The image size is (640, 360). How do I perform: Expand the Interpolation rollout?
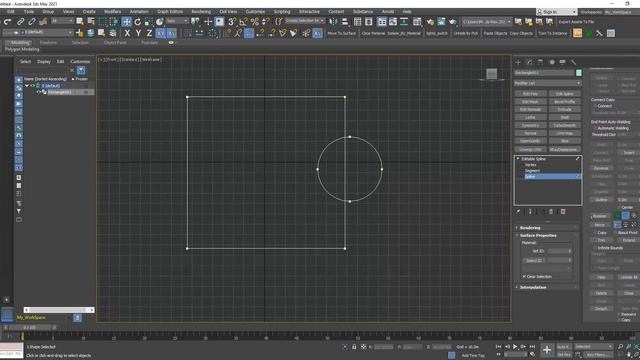(x=546, y=287)
